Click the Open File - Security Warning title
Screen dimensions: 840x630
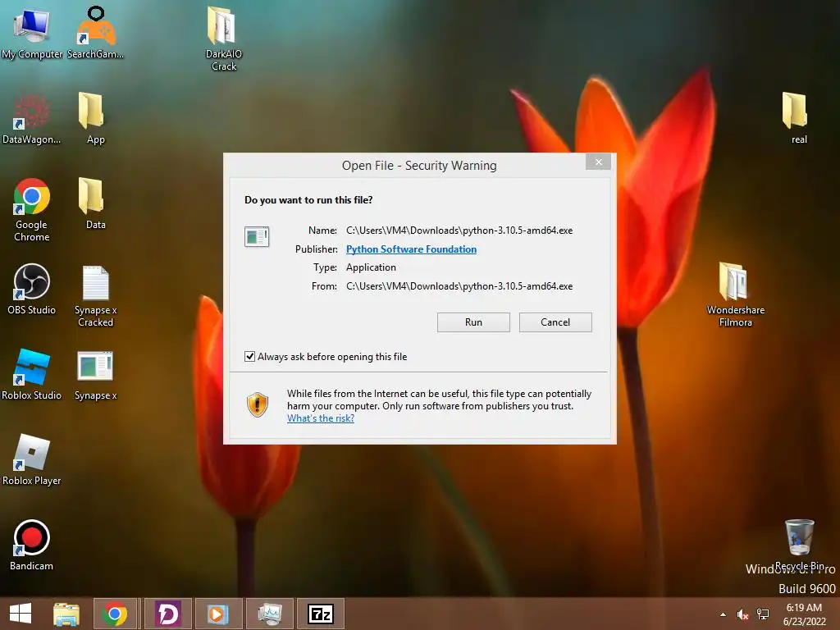tap(419, 166)
